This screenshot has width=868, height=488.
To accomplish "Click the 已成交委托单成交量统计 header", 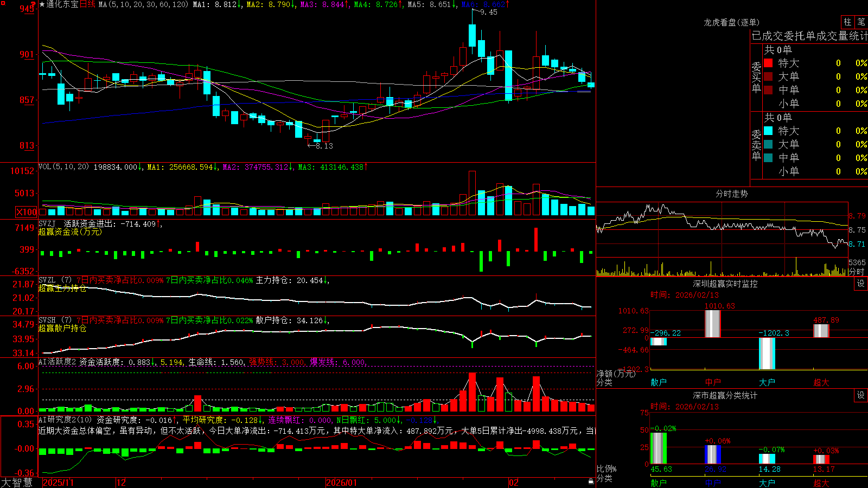I will (x=809, y=36).
